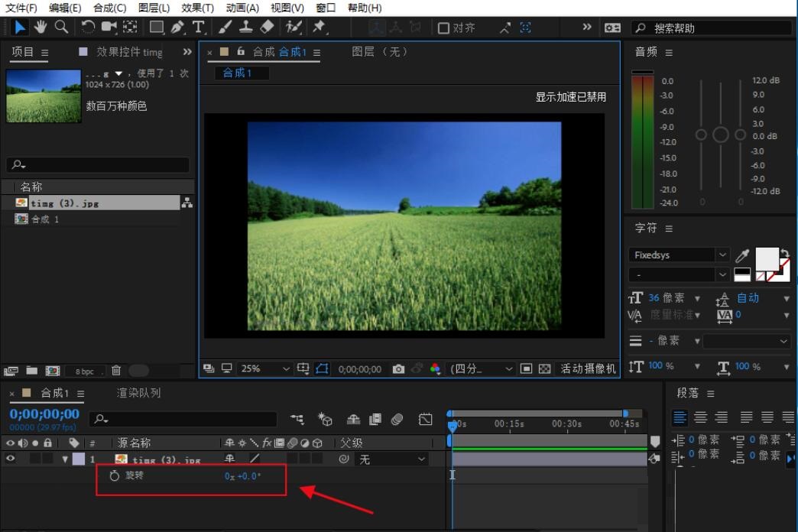Select the Horizontal Type tool

pyautogui.click(x=199, y=28)
